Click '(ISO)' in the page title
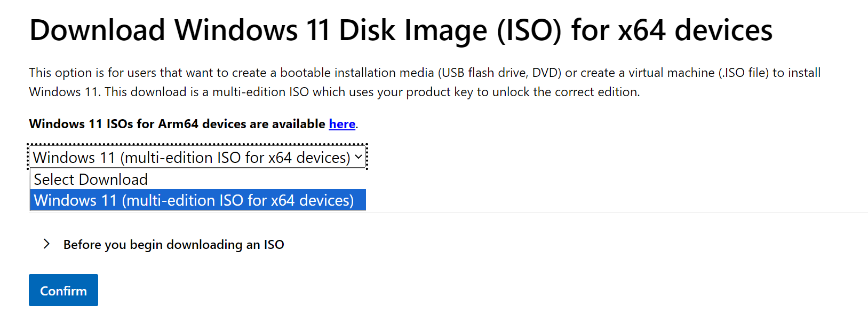 pos(529,30)
